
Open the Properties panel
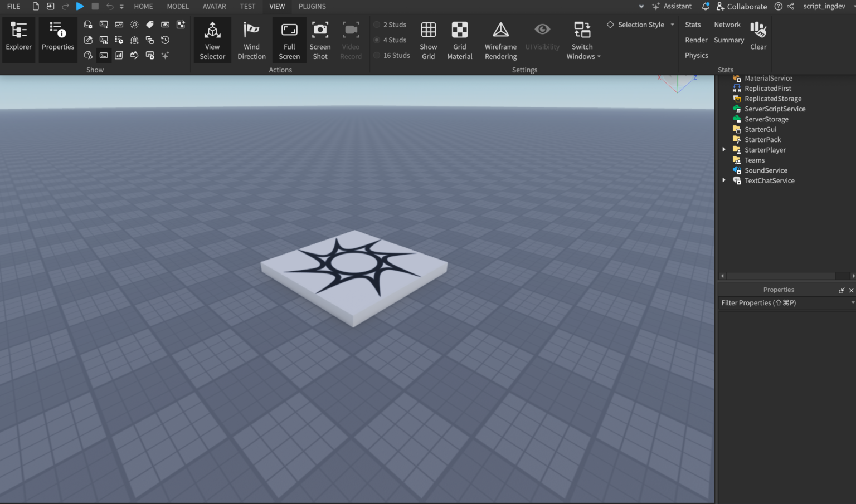tap(57, 39)
